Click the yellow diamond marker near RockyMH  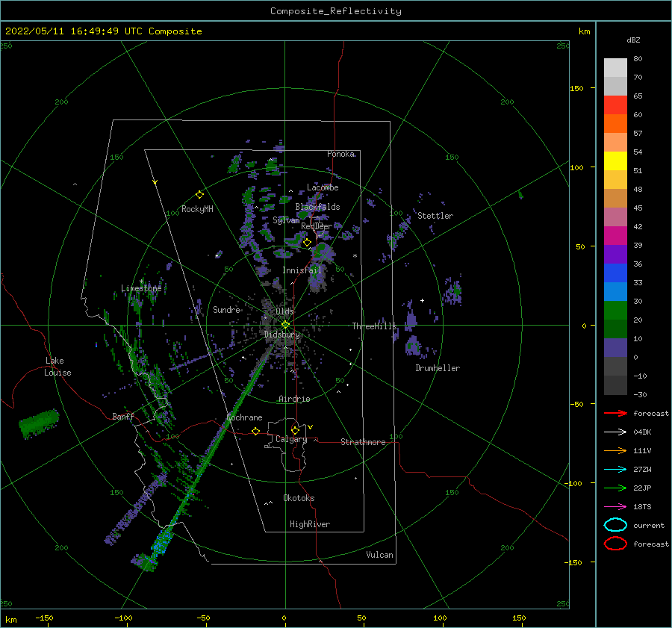click(199, 195)
